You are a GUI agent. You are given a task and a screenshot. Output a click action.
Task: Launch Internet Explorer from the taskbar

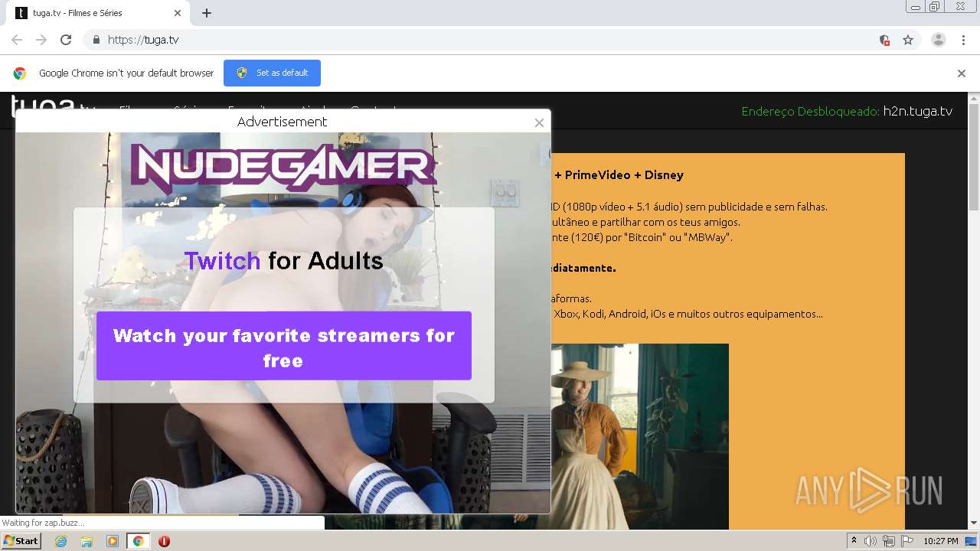60,541
